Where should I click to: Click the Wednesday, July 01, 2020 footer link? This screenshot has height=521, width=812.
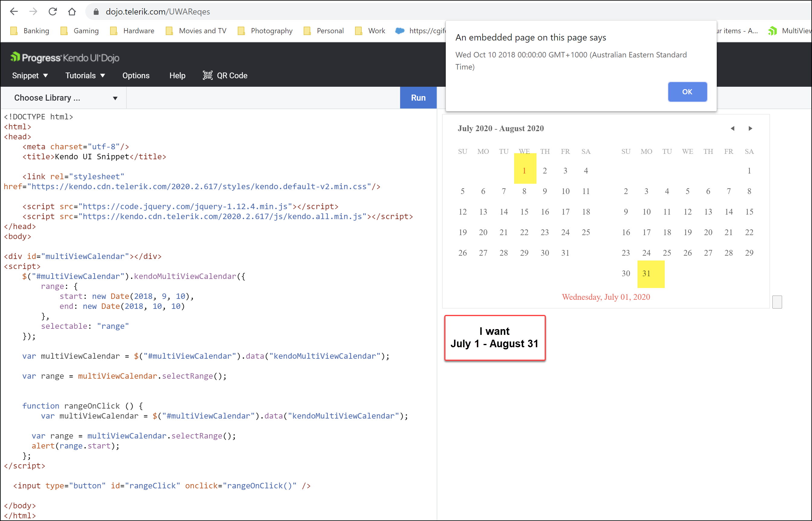click(x=606, y=297)
